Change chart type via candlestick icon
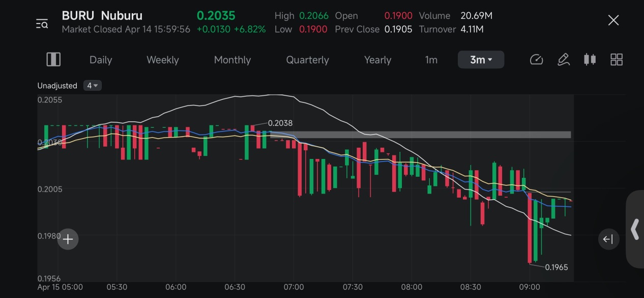644x298 pixels. pyautogui.click(x=590, y=60)
